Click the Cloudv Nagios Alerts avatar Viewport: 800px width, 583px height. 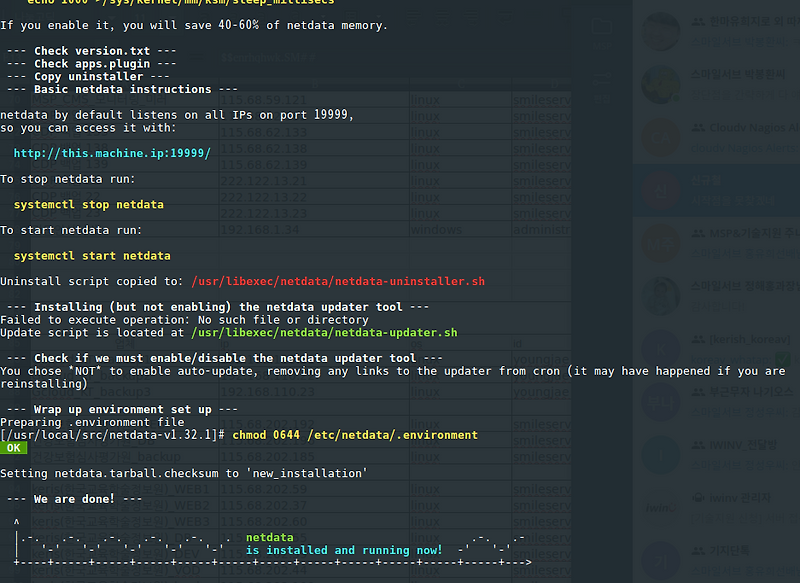pos(661,137)
